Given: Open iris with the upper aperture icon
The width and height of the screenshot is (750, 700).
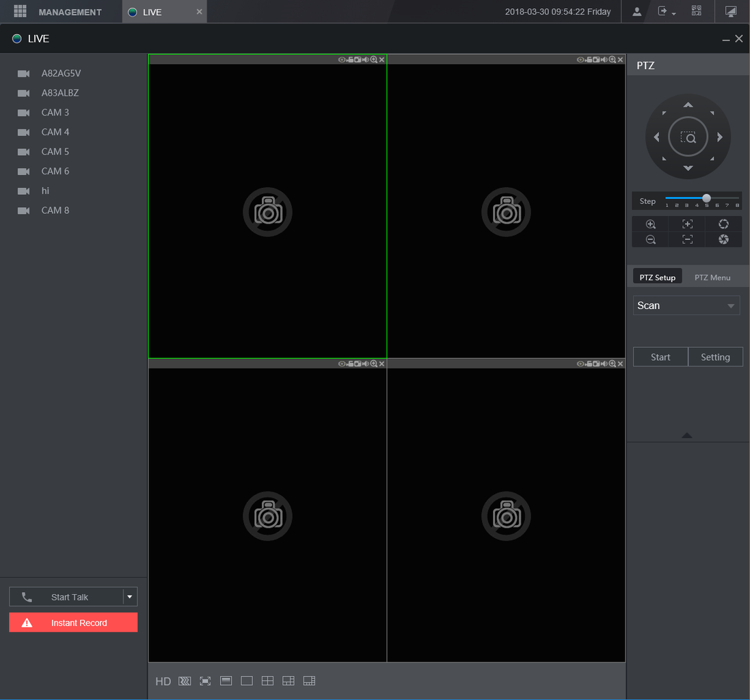Looking at the screenshot, I should coord(723,224).
